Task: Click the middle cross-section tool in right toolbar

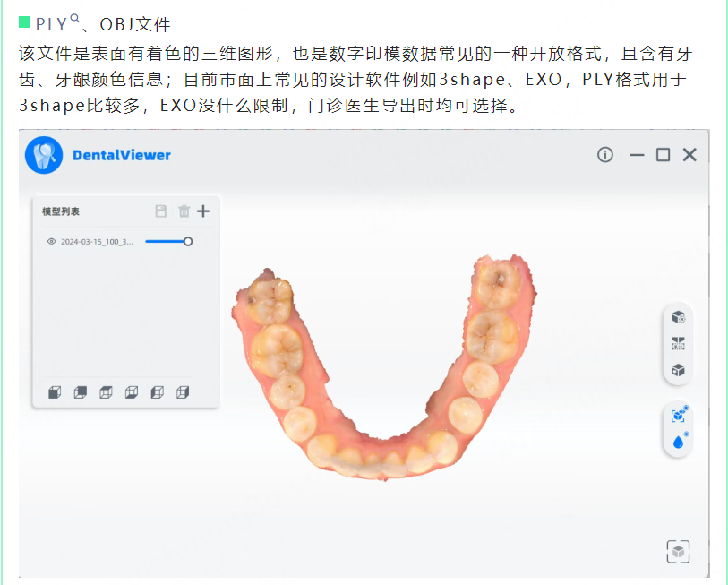Action: tap(679, 344)
